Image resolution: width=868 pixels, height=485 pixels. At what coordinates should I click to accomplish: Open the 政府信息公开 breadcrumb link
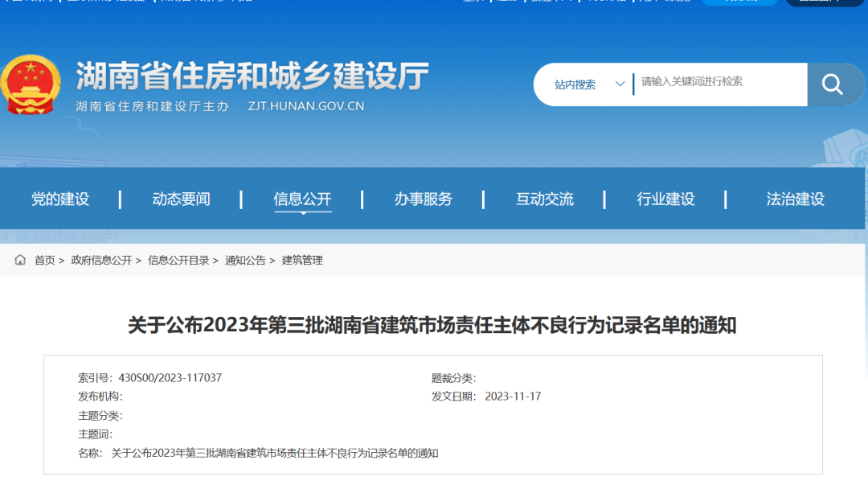(x=102, y=260)
